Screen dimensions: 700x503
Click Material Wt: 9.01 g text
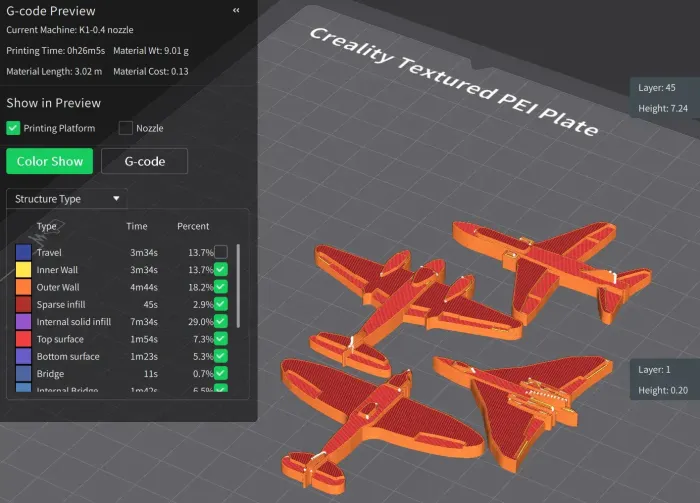(x=151, y=51)
